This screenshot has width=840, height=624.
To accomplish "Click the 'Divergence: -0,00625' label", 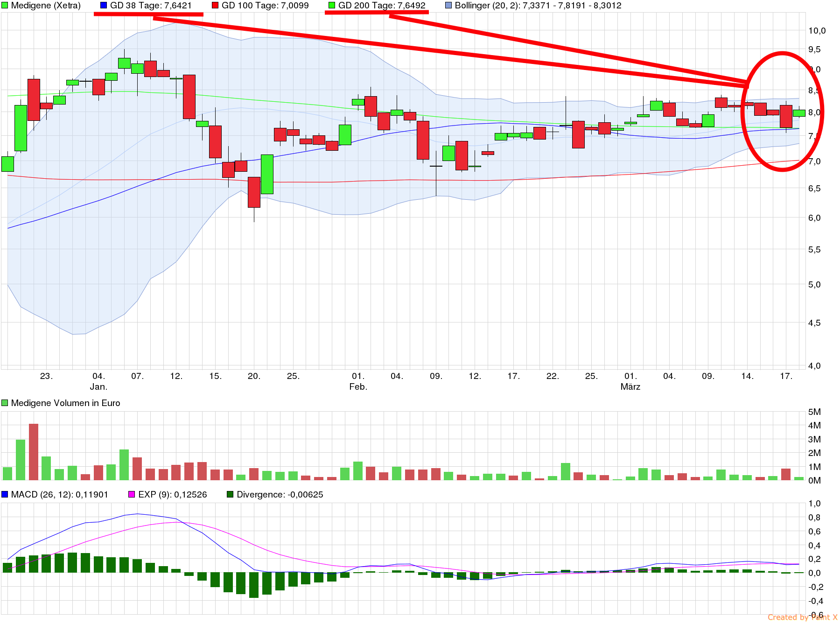I will [x=280, y=494].
